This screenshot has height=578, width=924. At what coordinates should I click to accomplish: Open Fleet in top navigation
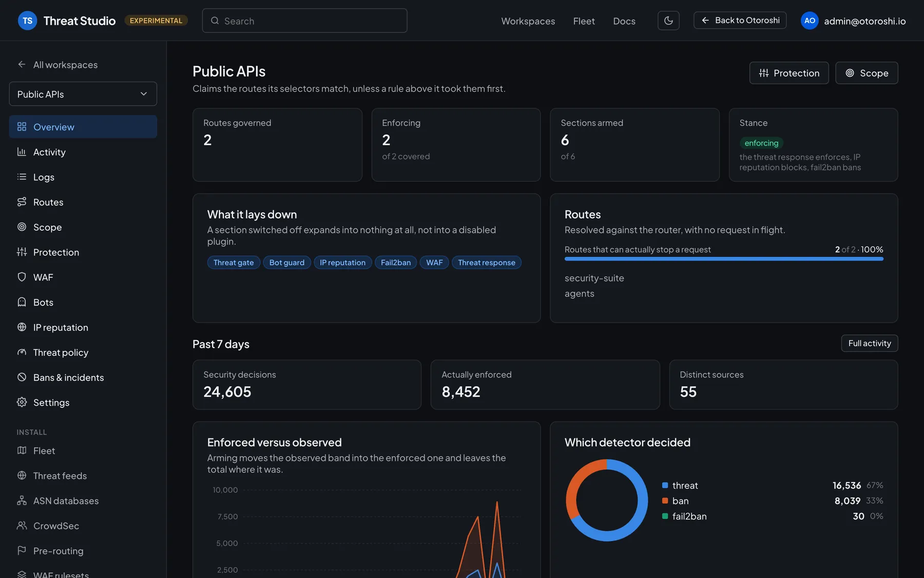[584, 21]
